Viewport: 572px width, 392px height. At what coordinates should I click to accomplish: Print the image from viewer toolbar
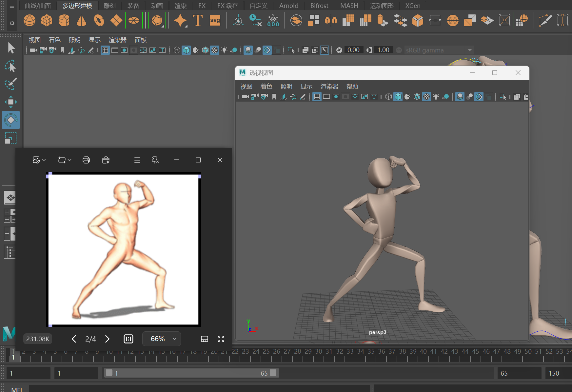(x=86, y=160)
